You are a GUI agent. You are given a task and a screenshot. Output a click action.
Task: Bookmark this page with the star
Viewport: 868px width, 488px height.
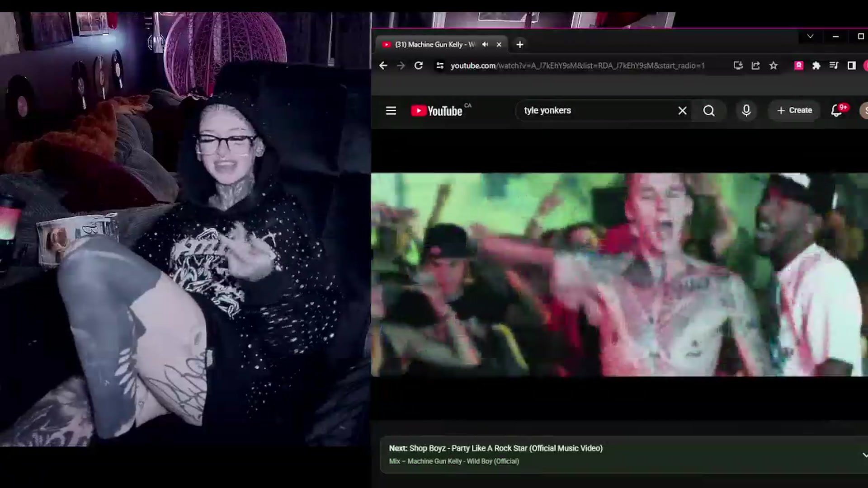(774, 66)
